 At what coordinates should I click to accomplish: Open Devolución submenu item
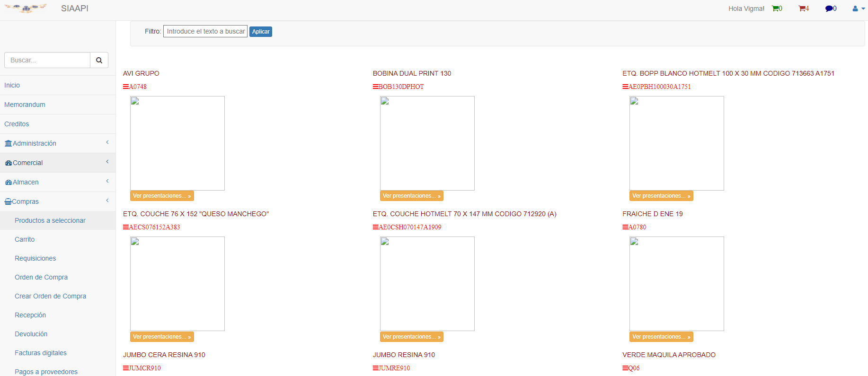point(58,334)
